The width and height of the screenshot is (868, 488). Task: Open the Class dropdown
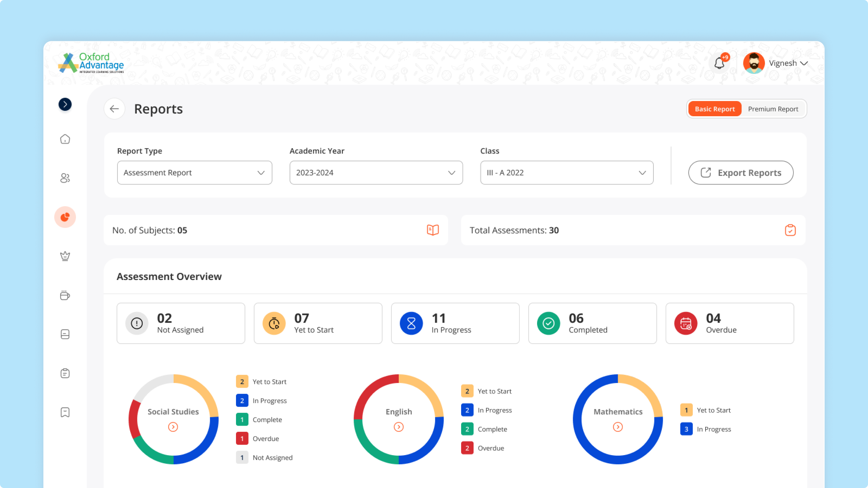pos(566,172)
